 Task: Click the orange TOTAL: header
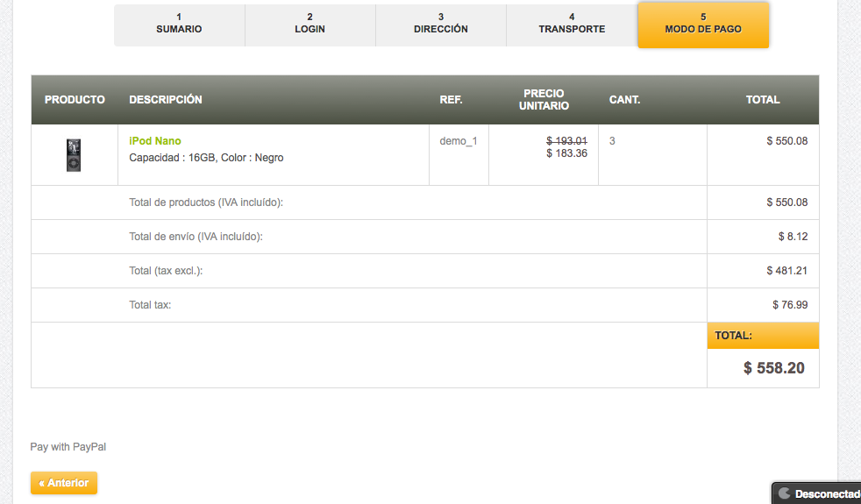pos(764,336)
